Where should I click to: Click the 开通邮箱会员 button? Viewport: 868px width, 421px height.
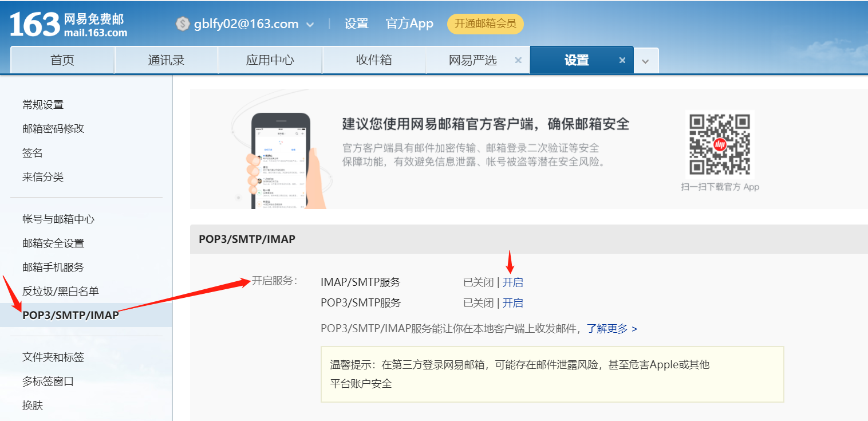486,24
